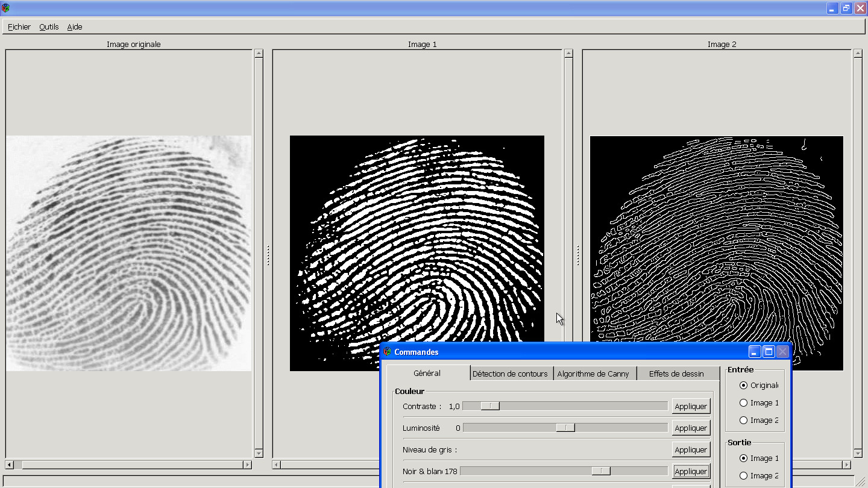The image size is (868, 488).
Task: Click the Contraste value 1,0
Action: coord(454,407)
